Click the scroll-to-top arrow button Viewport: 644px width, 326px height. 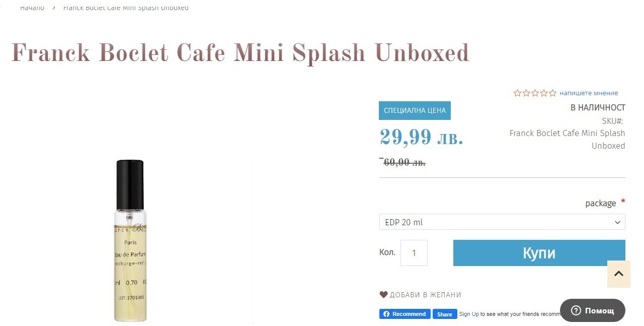point(618,274)
